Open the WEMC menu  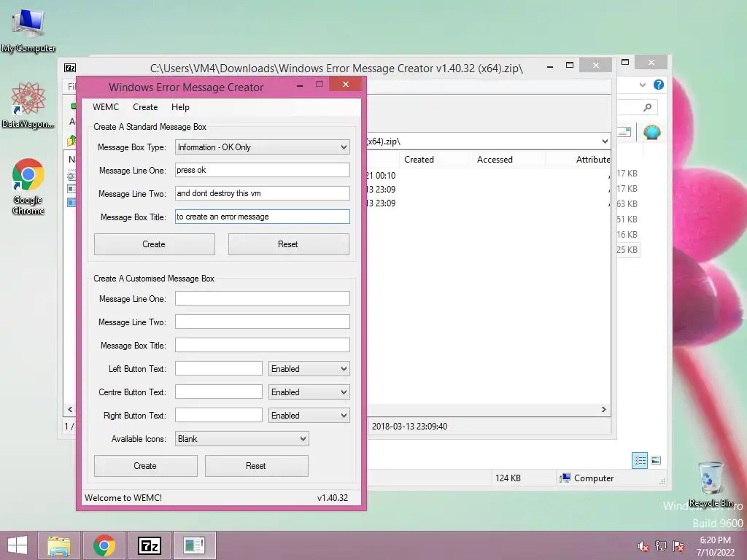pos(105,107)
